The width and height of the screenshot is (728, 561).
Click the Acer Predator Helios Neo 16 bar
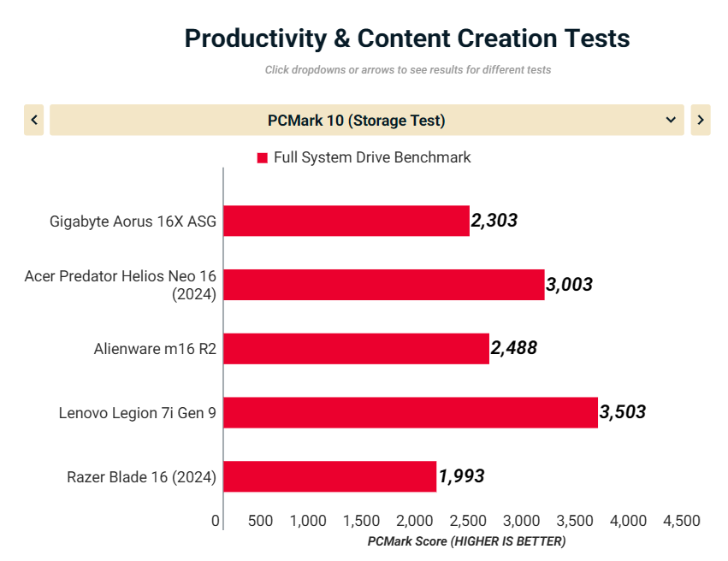[384, 285]
